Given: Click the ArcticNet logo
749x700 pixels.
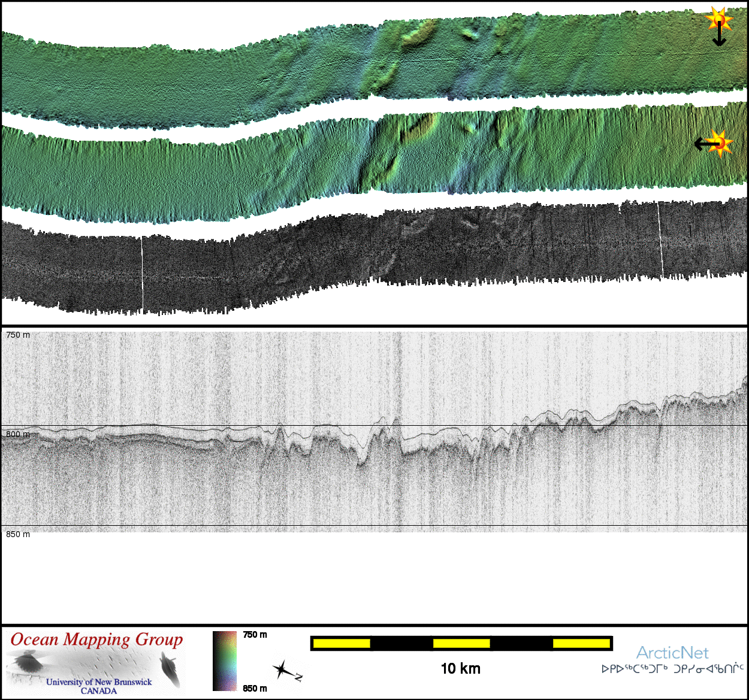Looking at the screenshot, I should coord(672,653).
